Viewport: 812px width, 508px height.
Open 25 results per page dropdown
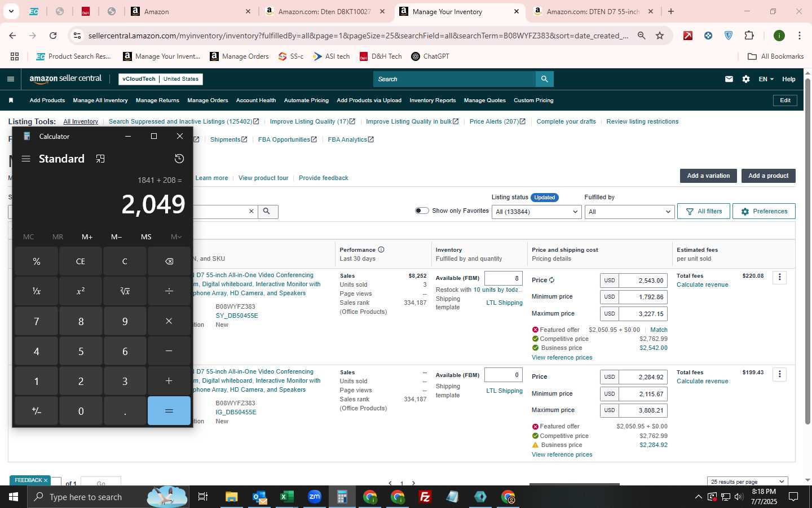pos(747,481)
